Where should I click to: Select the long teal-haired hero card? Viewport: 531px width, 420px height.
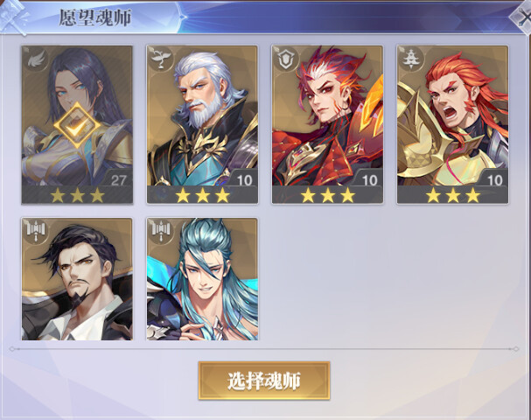[x=202, y=279]
